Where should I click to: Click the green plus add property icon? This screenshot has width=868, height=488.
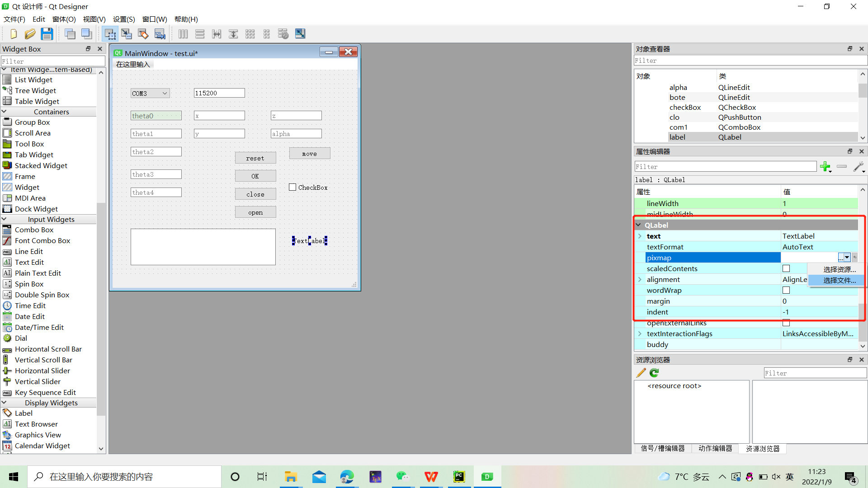click(x=825, y=167)
